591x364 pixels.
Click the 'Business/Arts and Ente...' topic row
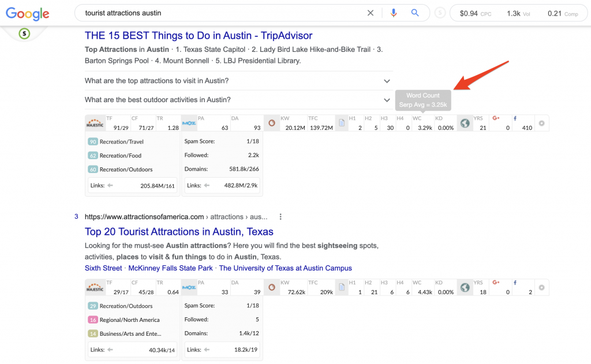click(125, 334)
